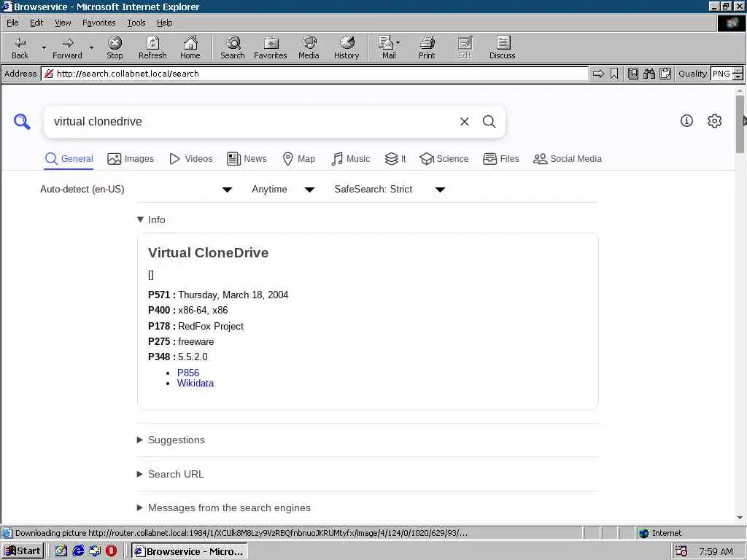747x560 pixels.
Task: Open the Favorites toolbar pane
Action: [x=270, y=47]
